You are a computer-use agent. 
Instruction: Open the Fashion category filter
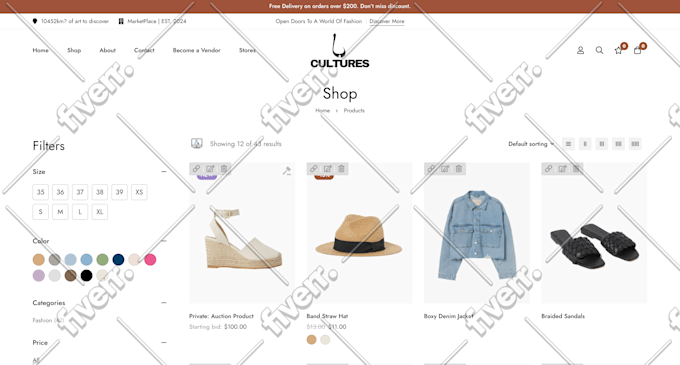(48, 320)
